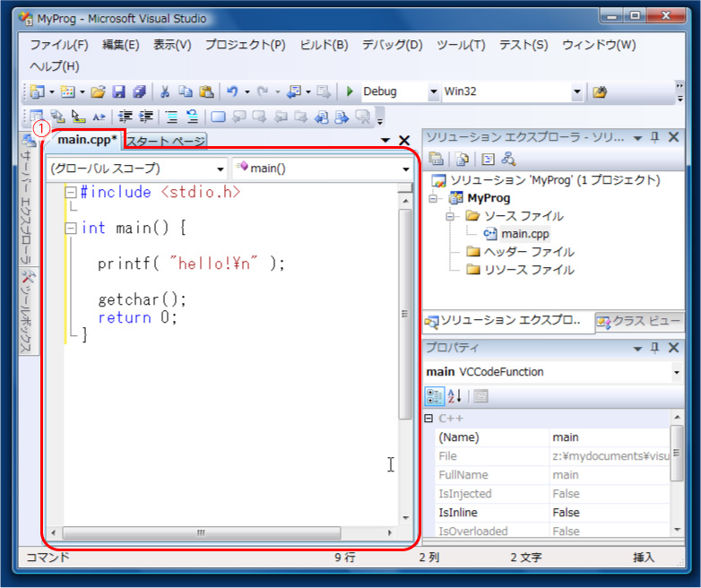Click the Increase Indent toolbar icon
This screenshot has height=588, width=701.
click(145, 117)
